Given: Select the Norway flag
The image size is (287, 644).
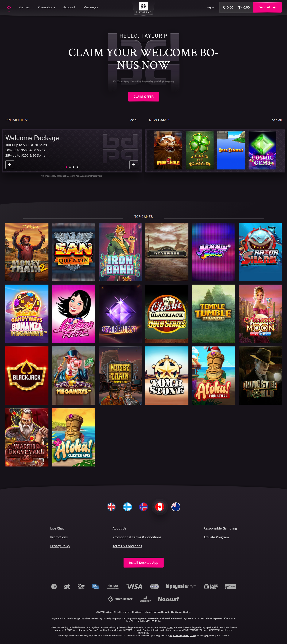Looking at the screenshot, I should pos(143,507).
